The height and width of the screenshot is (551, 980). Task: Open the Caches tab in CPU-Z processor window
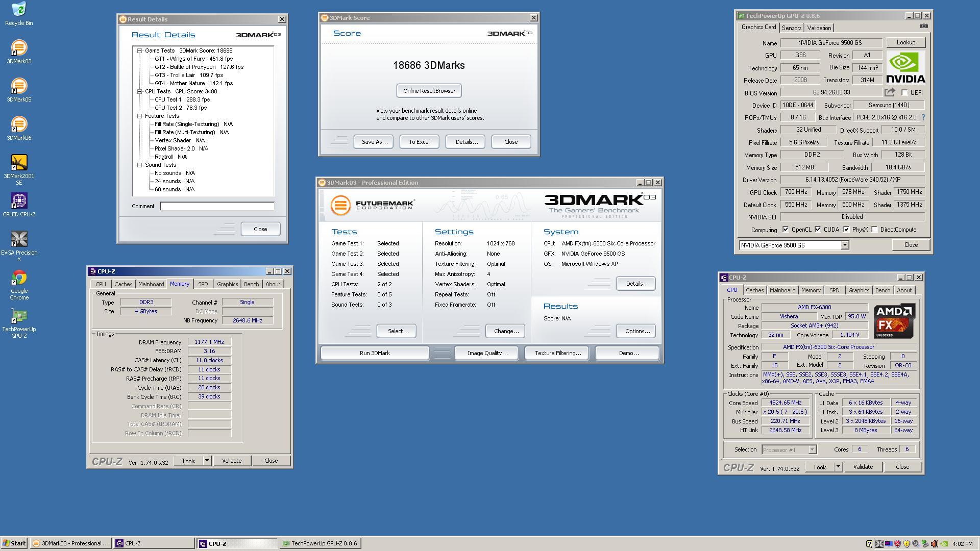tap(754, 290)
